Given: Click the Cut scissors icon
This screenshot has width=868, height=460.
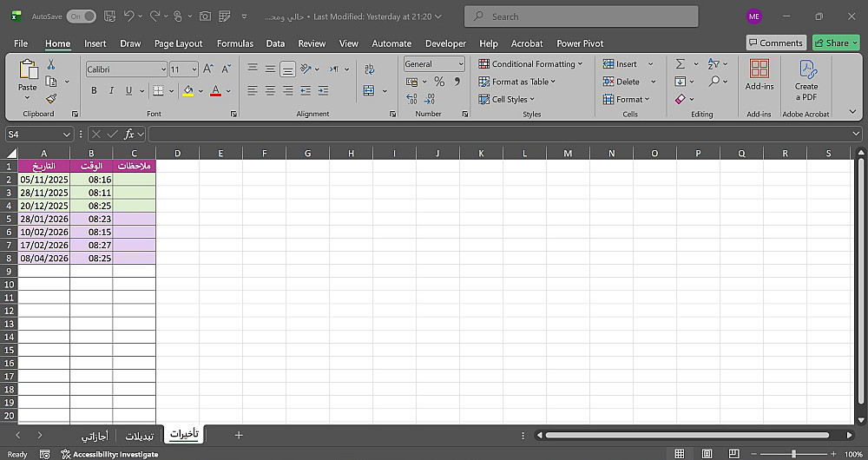Looking at the screenshot, I should (51, 64).
